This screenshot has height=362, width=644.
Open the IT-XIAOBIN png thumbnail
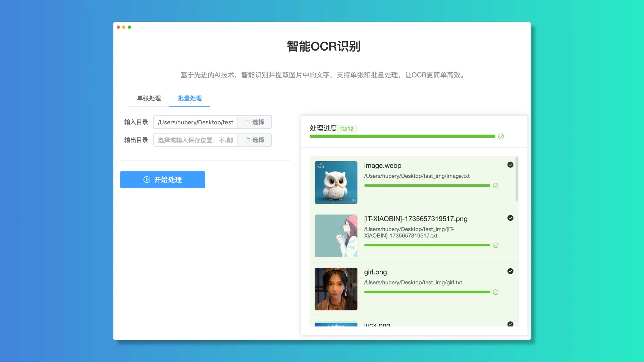point(336,236)
